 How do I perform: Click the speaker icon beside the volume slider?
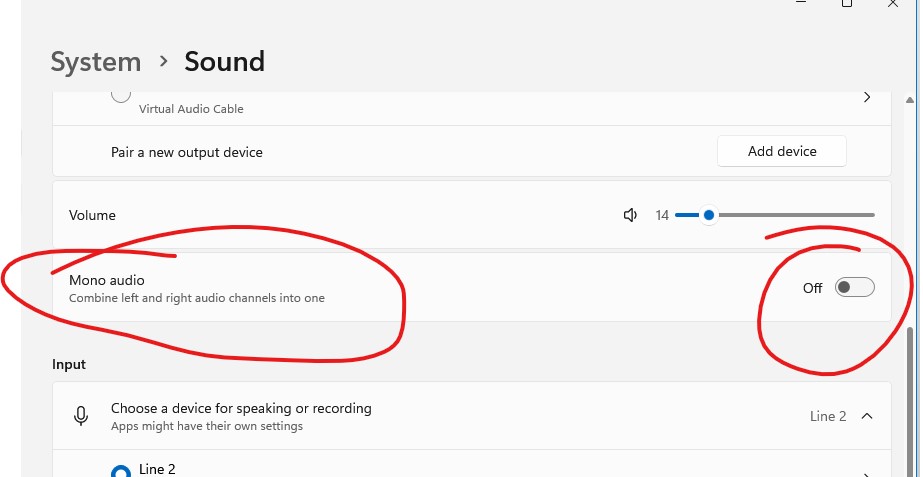(630, 215)
